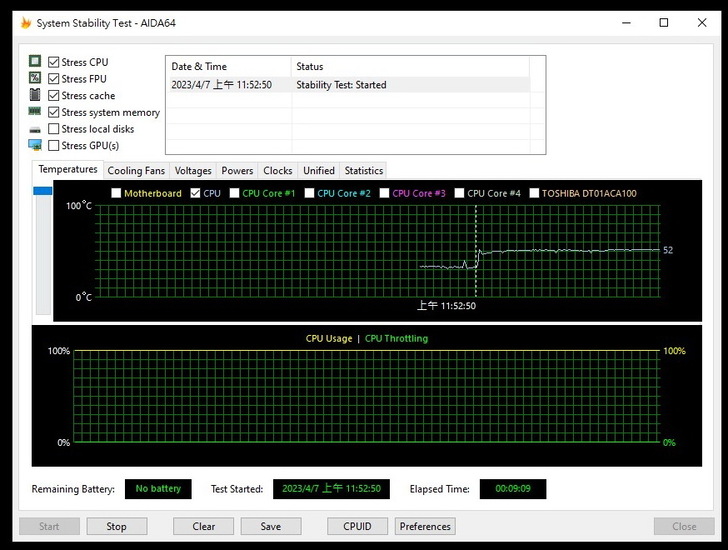Enable the Stress local disks checkbox
This screenshot has width=728, height=550.
(54, 129)
